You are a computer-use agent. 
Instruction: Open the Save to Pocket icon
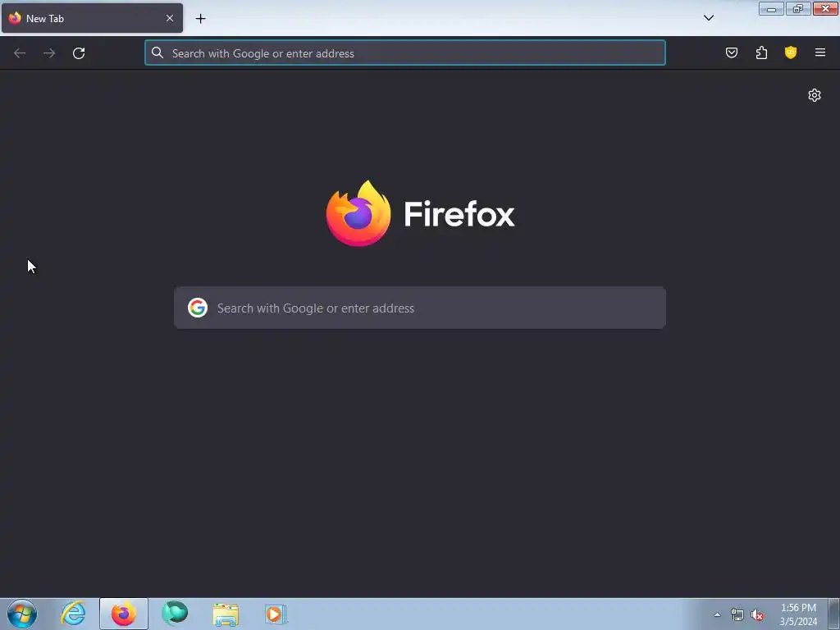point(732,52)
